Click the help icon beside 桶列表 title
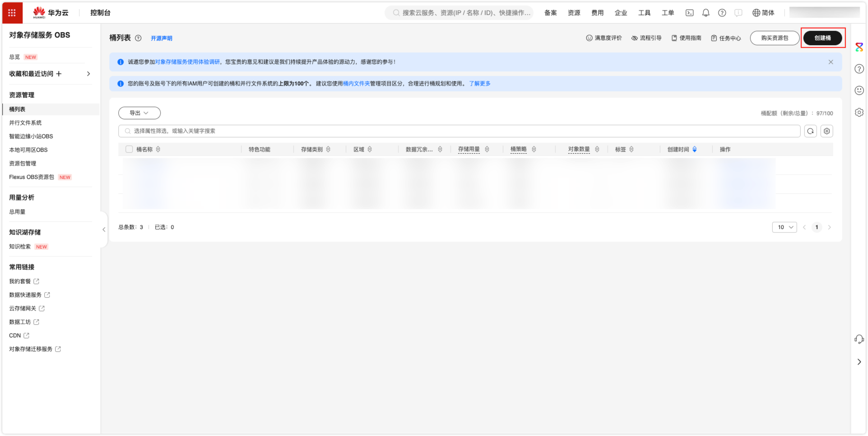 click(138, 38)
